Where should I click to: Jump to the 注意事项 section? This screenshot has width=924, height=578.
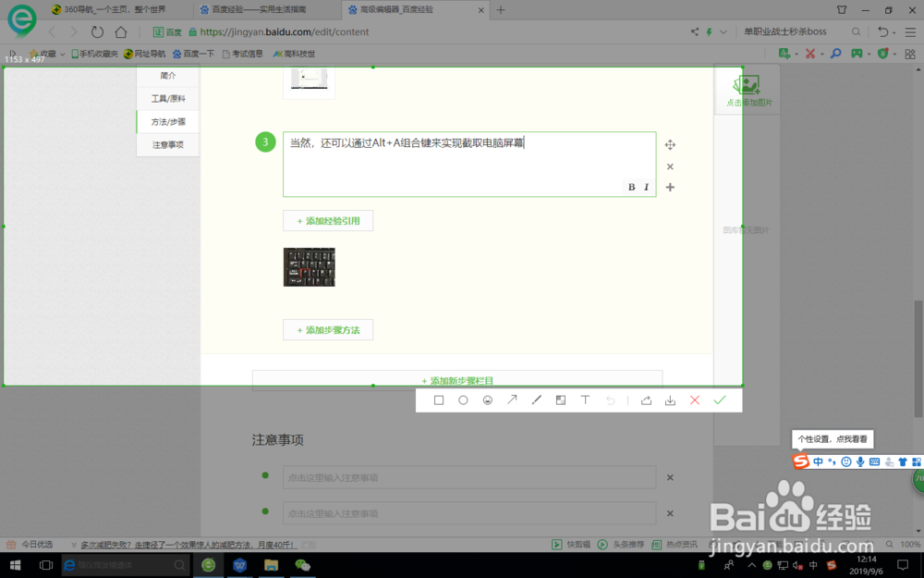pyautogui.click(x=168, y=144)
